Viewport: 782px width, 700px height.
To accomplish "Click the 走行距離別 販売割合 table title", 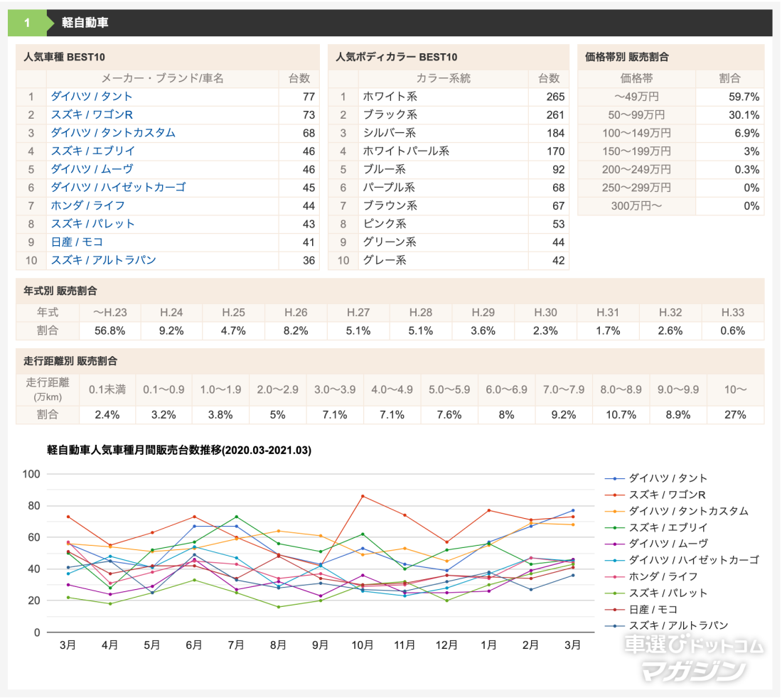I will (70, 361).
